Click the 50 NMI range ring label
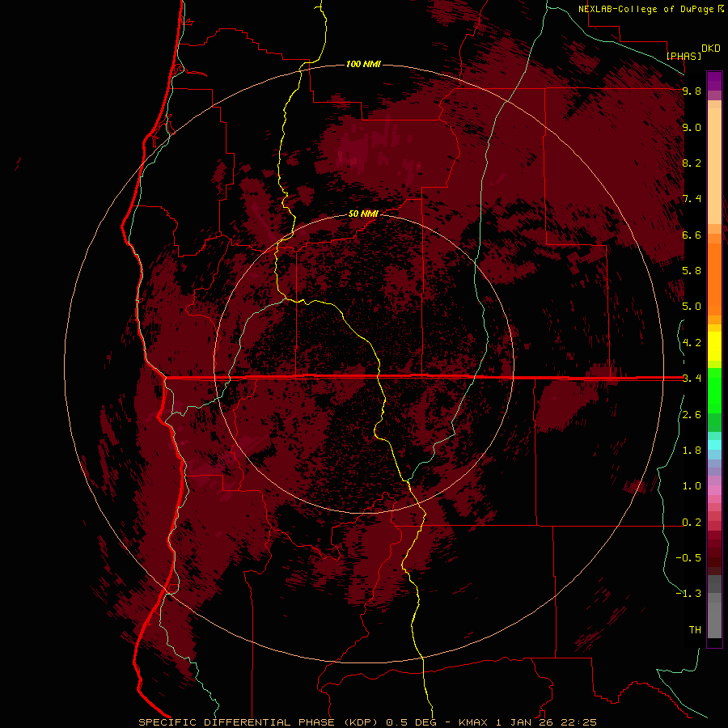This screenshot has width=728, height=728. pos(363,214)
